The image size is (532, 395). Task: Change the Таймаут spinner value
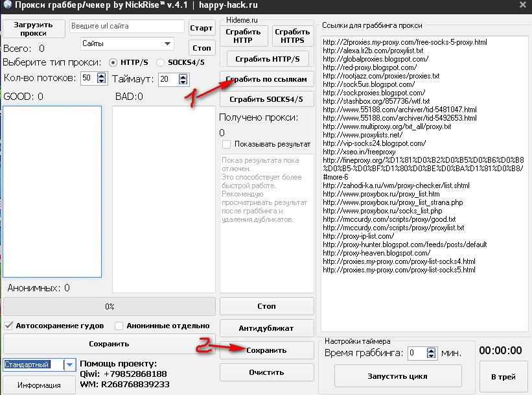(183, 79)
